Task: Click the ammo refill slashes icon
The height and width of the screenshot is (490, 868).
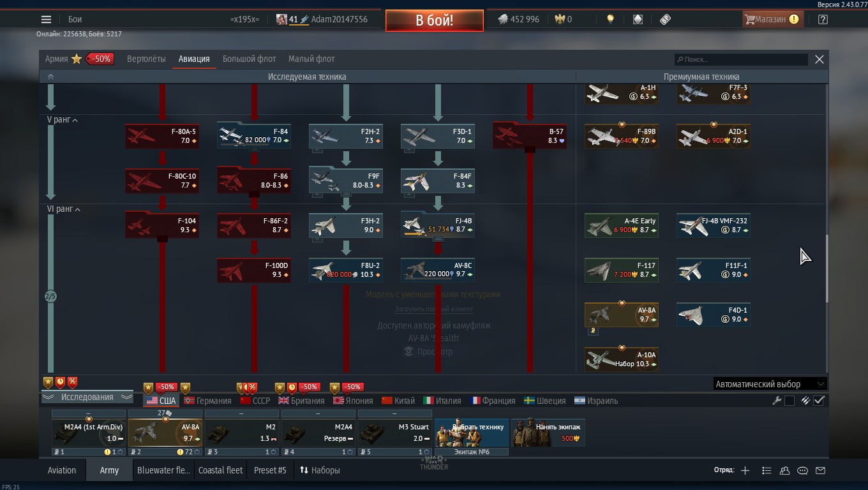Action: tap(806, 401)
